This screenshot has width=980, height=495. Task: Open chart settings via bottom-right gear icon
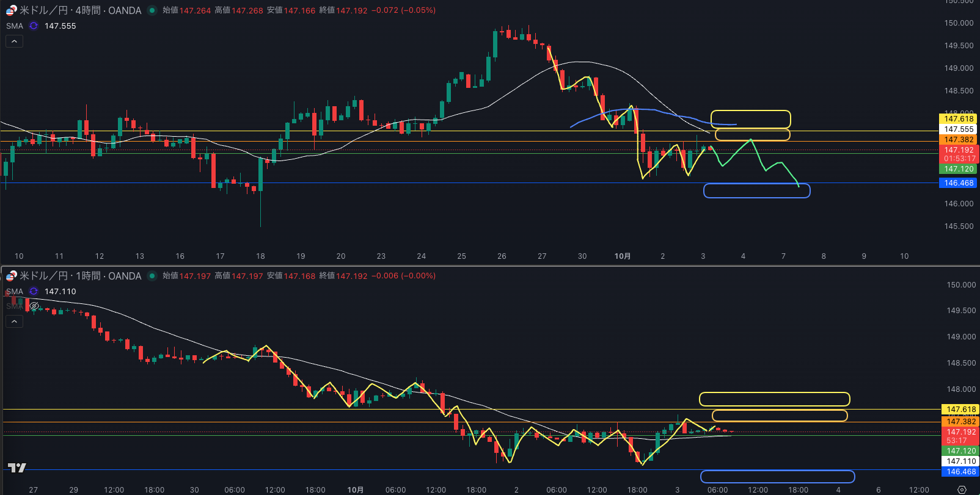pyautogui.click(x=962, y=490)
